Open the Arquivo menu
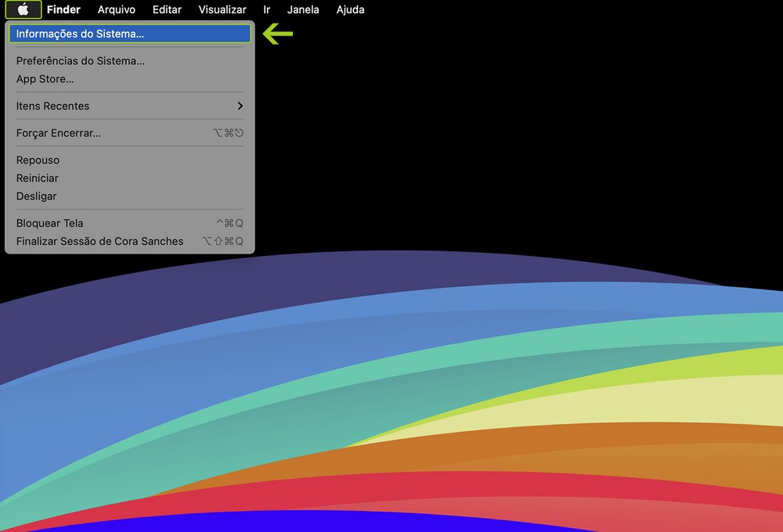The width and height of the screenshot is (783, 532). tap(116, 9)
